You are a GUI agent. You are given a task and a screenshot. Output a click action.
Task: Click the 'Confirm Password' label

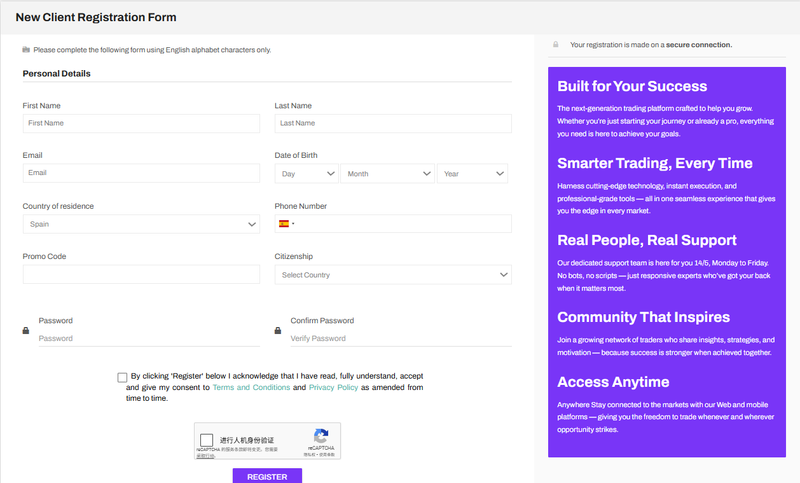(322, 320)
